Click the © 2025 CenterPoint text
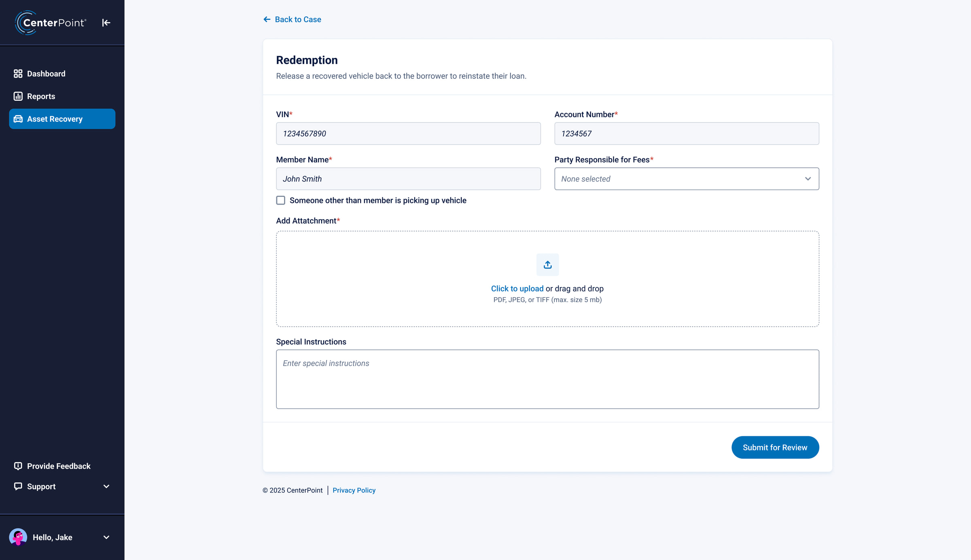Screen dimensions: 971x560 (x=293, y=490)
